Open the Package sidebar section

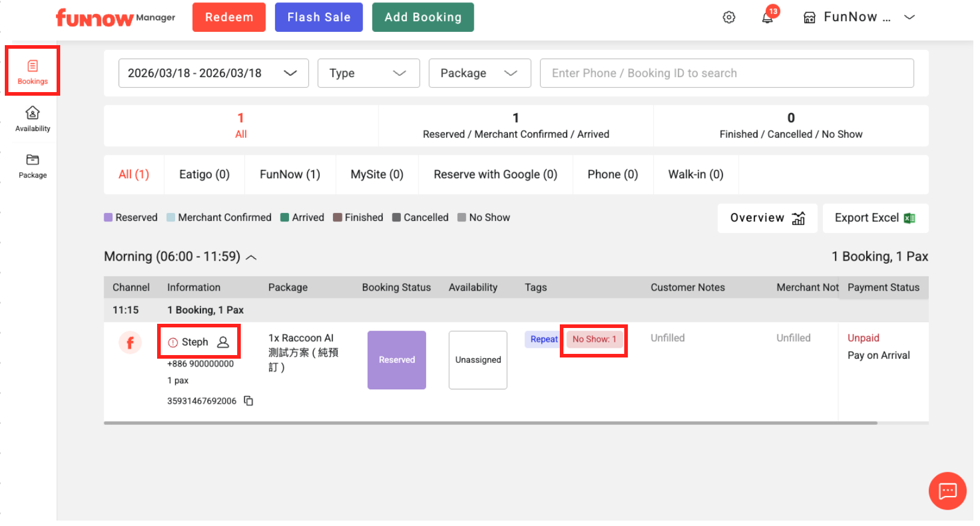33,166
